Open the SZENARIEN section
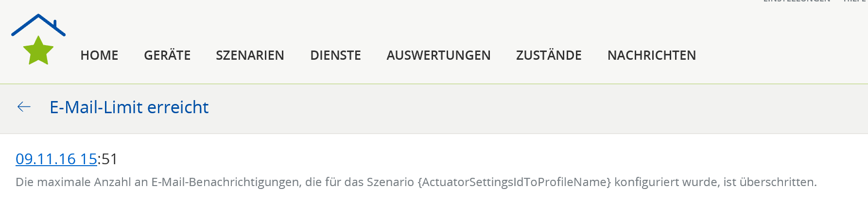This screenshot has width=868, height=223. tap(250, 55)
